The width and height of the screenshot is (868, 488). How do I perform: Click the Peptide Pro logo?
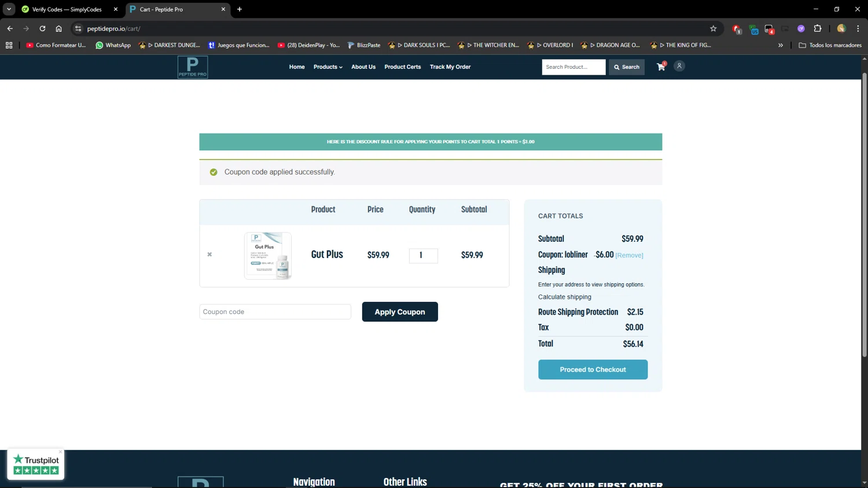coord(193,67)
